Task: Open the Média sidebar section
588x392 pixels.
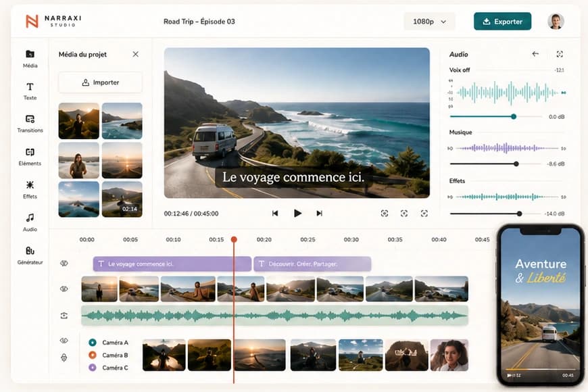Action: pyautogui.click(x=30, y=59)
